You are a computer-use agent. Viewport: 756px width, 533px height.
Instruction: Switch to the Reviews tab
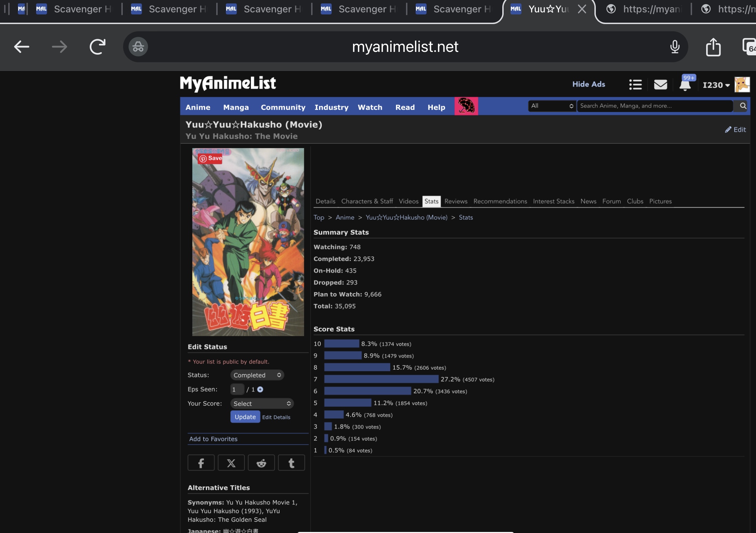coord(456,201)
